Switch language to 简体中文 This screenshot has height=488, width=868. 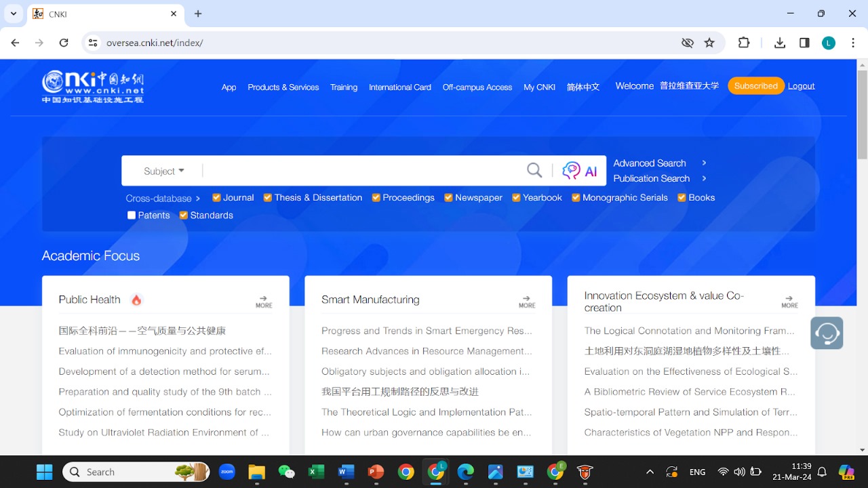coord(583,87)
